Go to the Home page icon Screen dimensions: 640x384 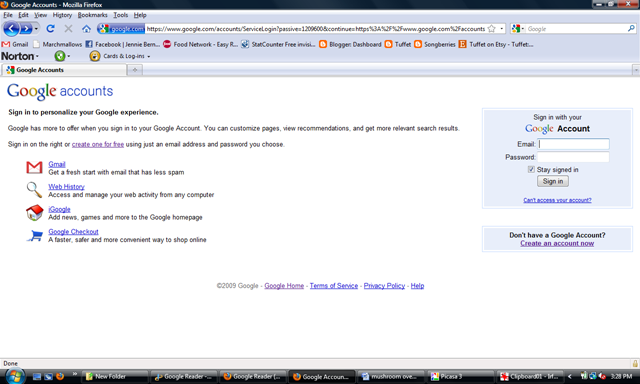pos(86,29)
